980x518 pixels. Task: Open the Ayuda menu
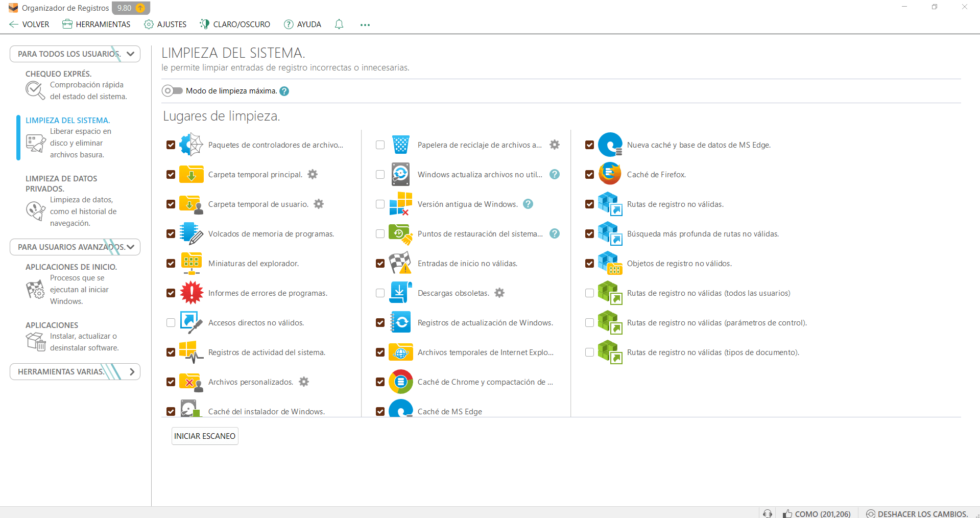(x=302, y=24)
